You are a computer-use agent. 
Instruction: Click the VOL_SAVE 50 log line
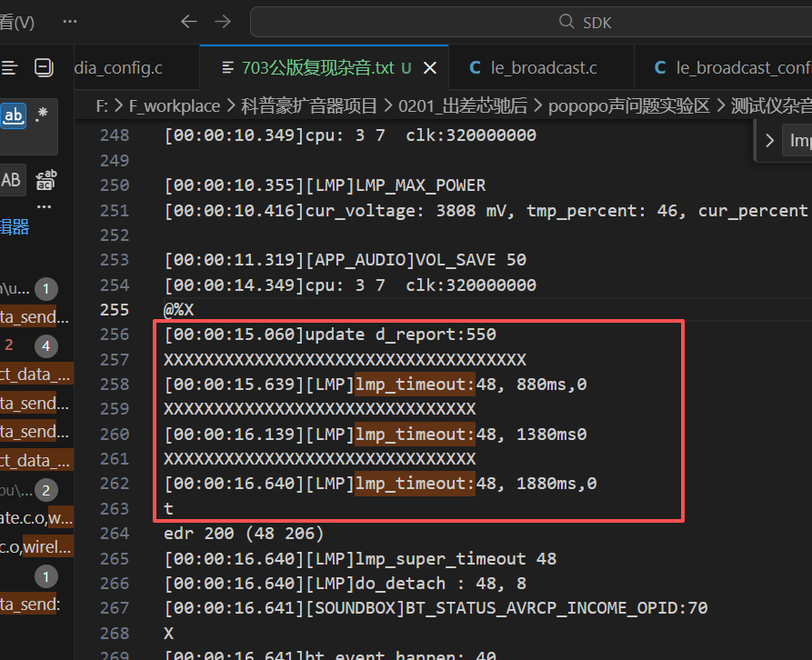coord(346,260)
